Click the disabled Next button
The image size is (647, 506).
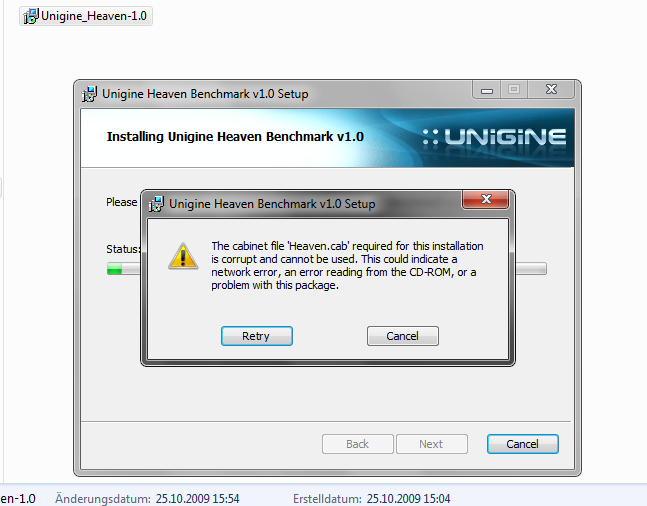coord(432,444)
